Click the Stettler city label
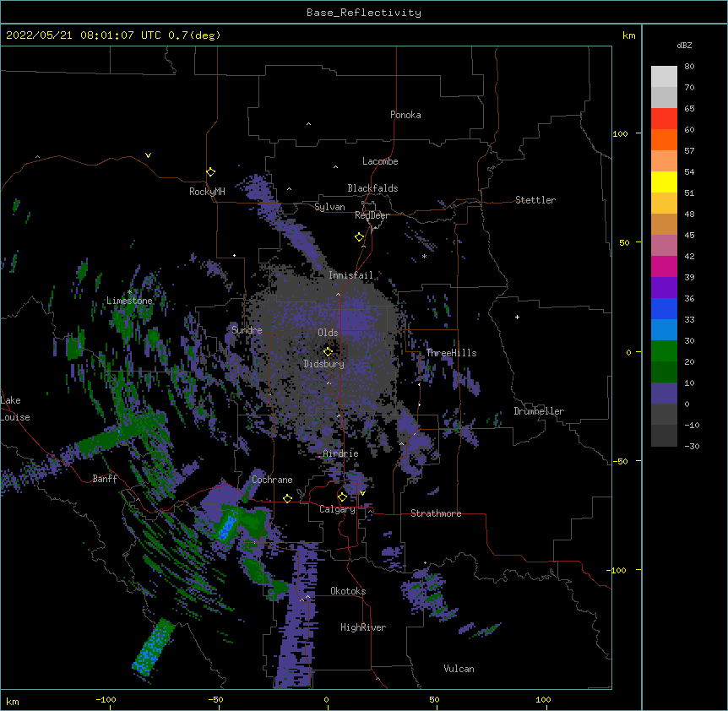Viewport: 728px width, 711px height. [x=535, y=200]
